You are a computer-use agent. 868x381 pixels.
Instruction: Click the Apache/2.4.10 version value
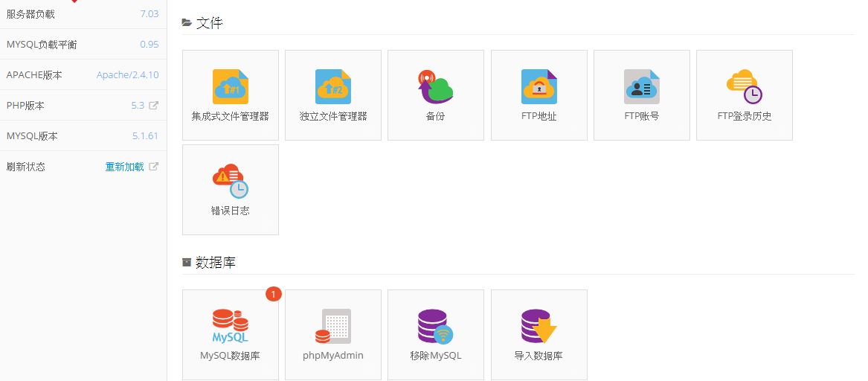(x=127, y=74)
